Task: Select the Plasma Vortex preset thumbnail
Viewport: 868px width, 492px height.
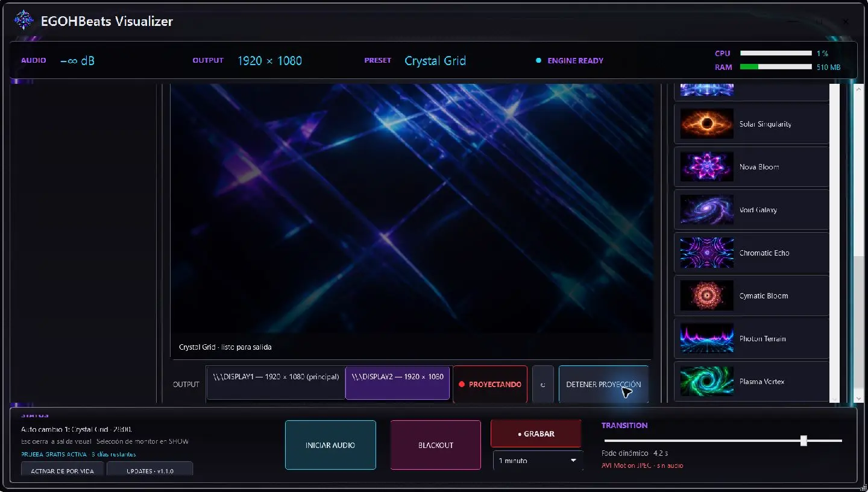Action: (x=706, y=381)
